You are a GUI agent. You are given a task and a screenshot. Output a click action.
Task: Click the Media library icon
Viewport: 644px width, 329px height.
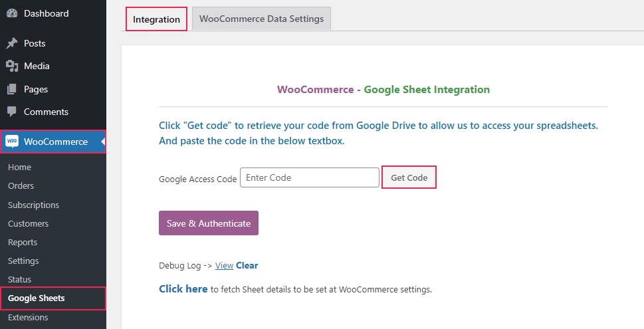12,66
